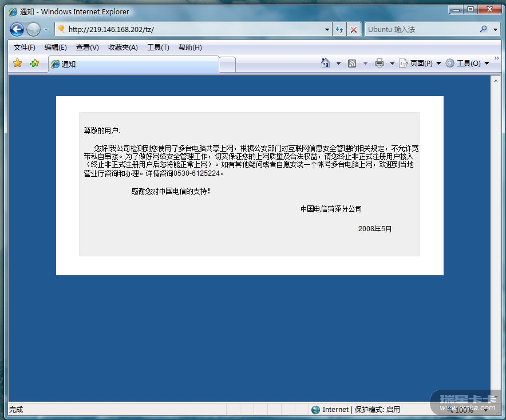The image size is (506, 420).
Task: Expand the Print dropdown arrow
Action: pyautogui.click(x=392, y=64)
